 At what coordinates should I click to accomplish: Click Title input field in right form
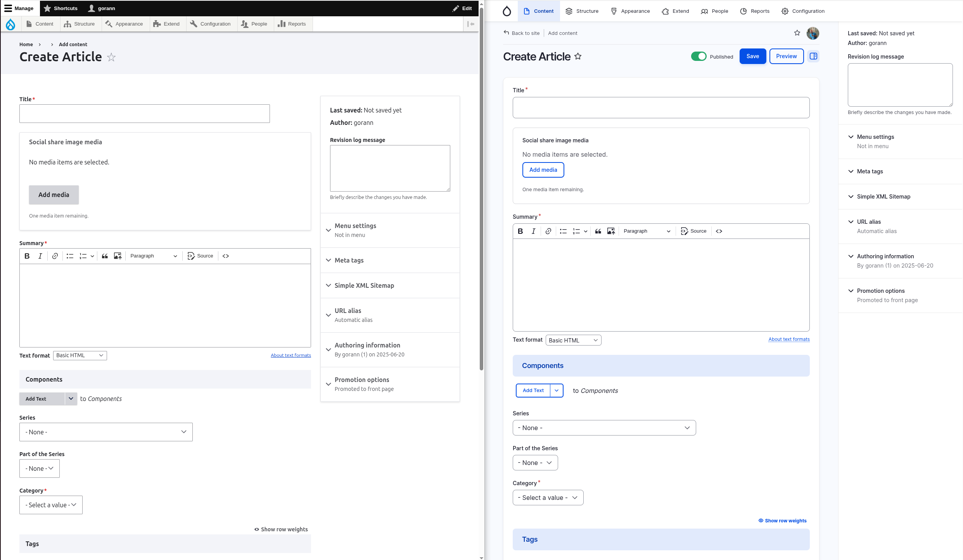[x=661, y=107]
